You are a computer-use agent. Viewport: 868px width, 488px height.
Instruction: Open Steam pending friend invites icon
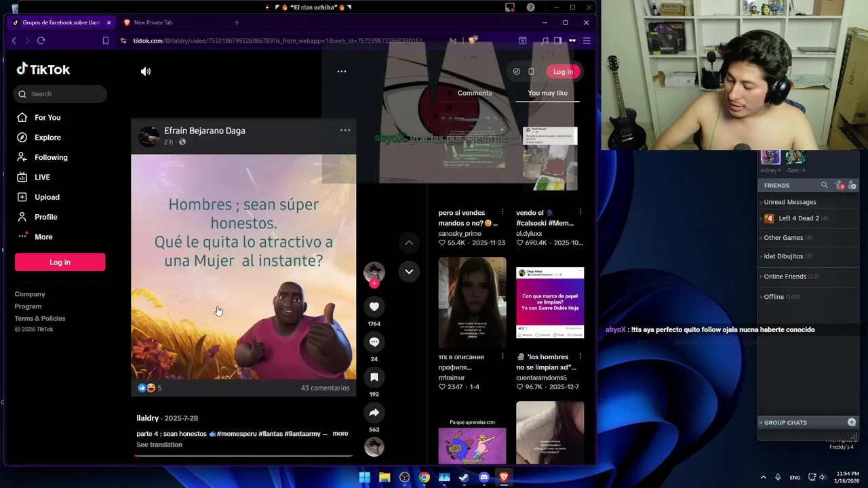tap(840, 185)
